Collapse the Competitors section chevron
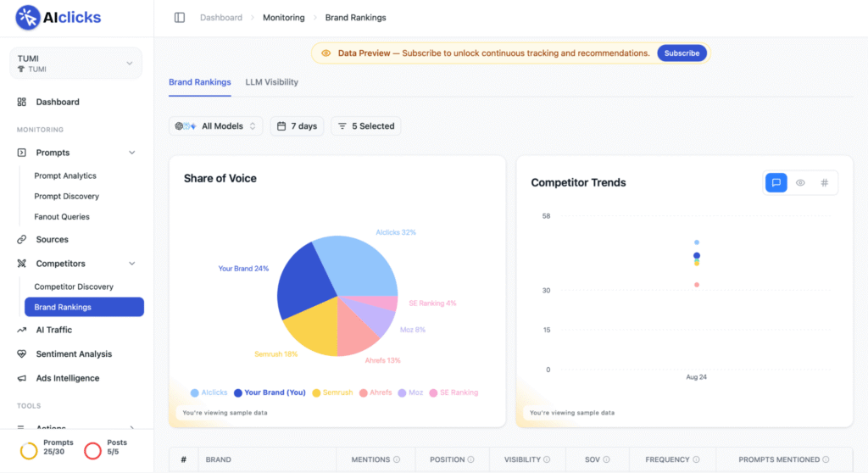Viewport: 868px width, 473px height. 131,264
